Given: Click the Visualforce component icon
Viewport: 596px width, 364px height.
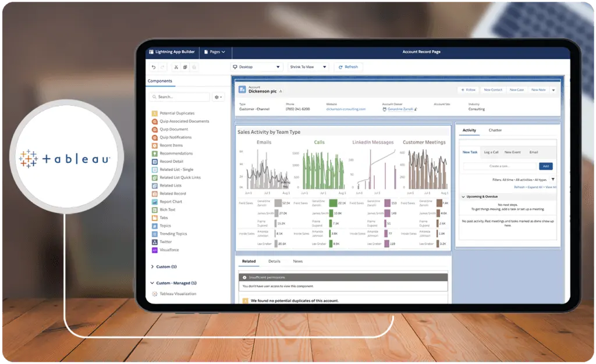Looking at the screenshot, I should [x=155, y=250].
